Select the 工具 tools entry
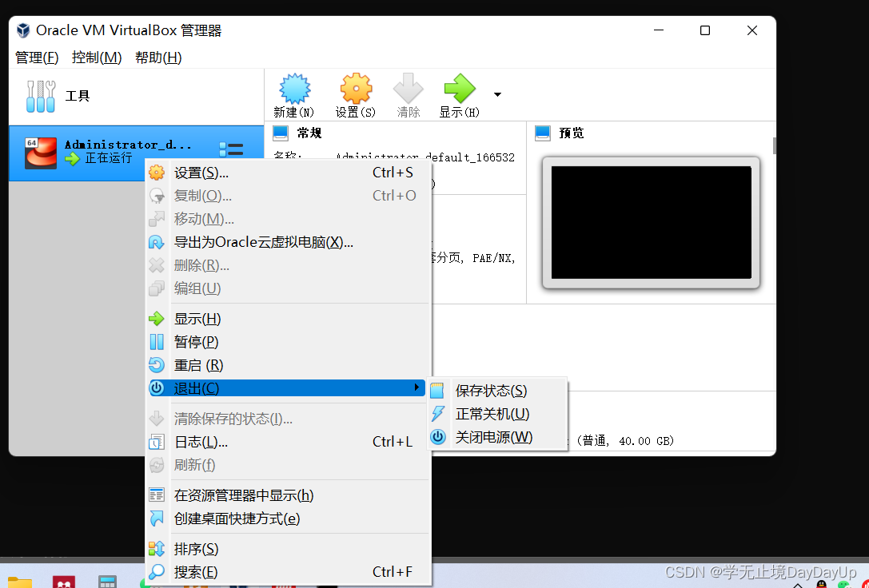This screenshot has width=869, height=588. (137, 97)
